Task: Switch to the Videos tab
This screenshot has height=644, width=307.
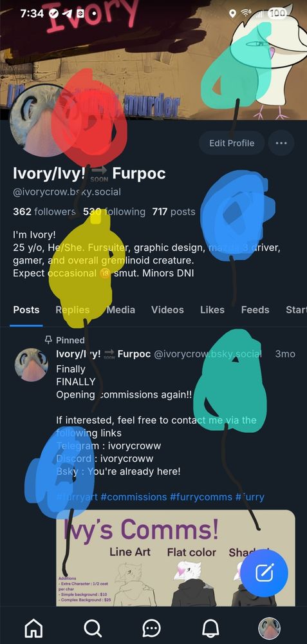Action: (167, 310)
